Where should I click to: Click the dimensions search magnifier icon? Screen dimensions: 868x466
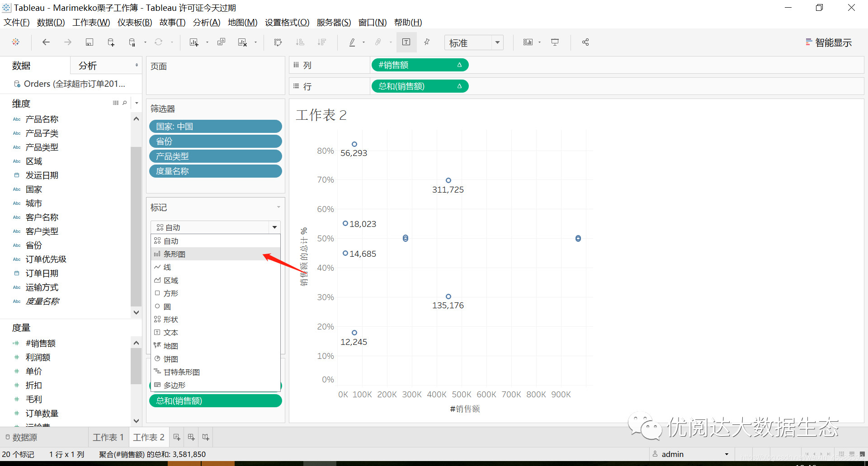[125, 103]
